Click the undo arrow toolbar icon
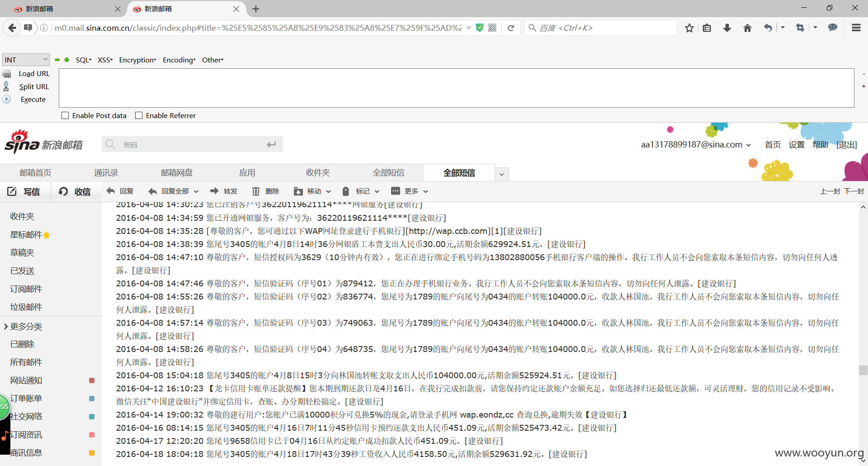The height and width of the screenshot is (466, 868). [x=768, y=28]
